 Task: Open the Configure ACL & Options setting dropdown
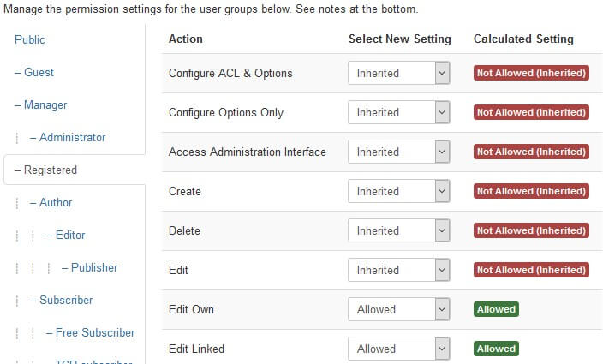(x=398, y=73)
